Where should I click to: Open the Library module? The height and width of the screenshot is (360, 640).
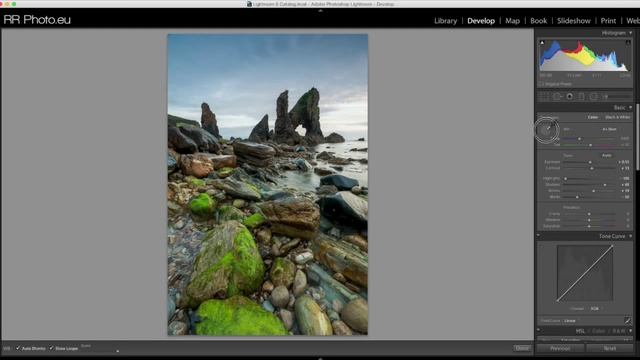(445, 21)
